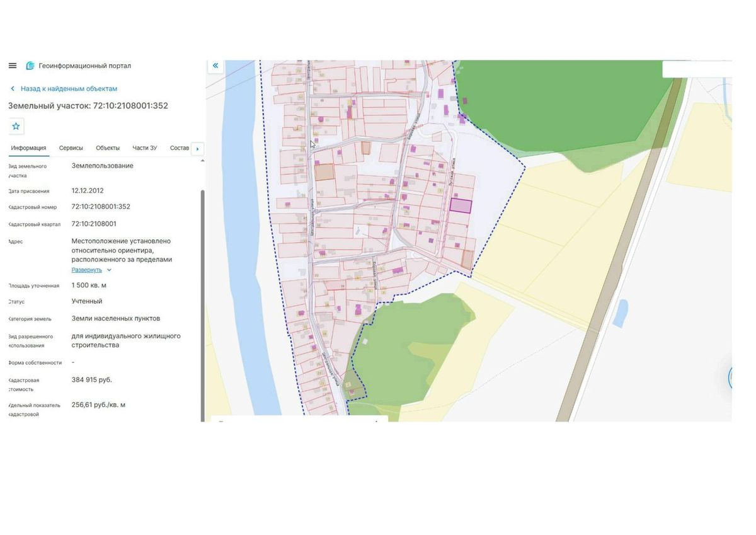756x535 pixels.
Task: Click the status value Учтенный
Action: (87, 301)
